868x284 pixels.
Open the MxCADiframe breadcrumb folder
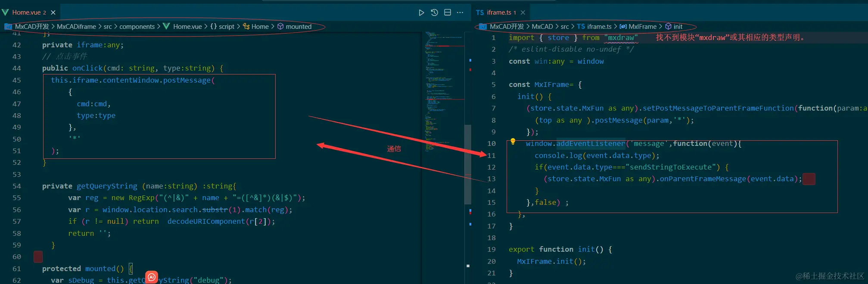click(76, 26)
